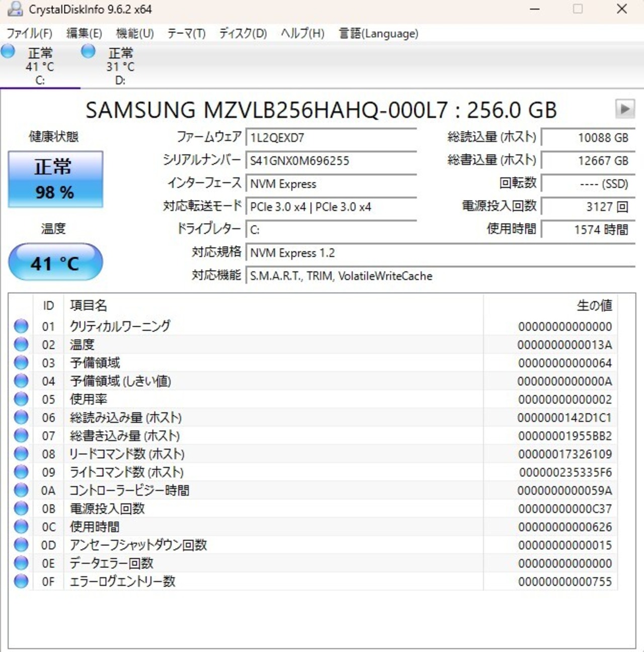Close the CrystalDiskInfo window
This screenshot has width=644, height=652.
[622, 9]
